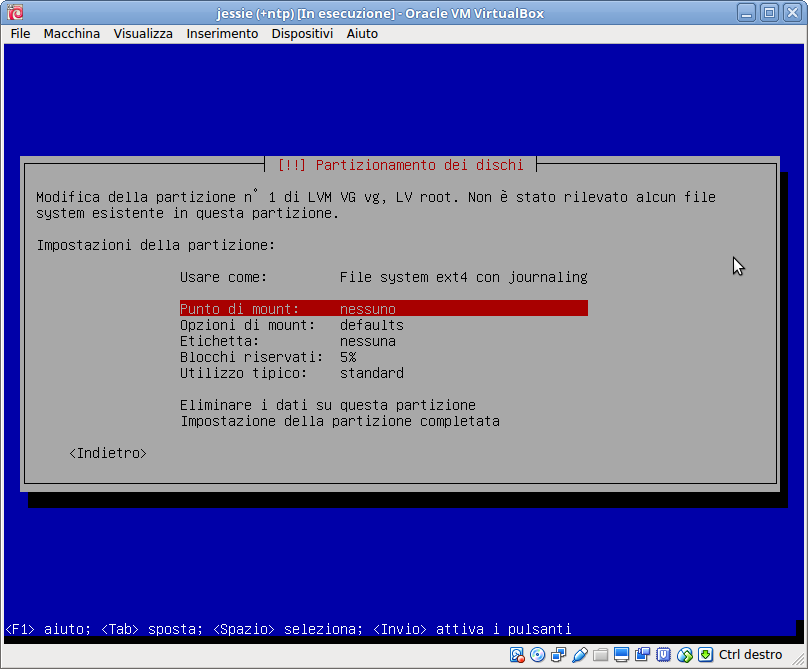Open the Visualizza menu
Viewport: 808px width, 669px height.
(x=143, y=34)
